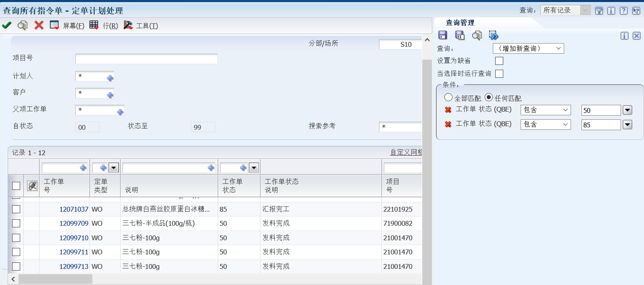Image resolution: width=644 pixels, height=285 pixels.
Task: Enable the 当选择时运行查询 checkbox
Action: click(499, 74)
